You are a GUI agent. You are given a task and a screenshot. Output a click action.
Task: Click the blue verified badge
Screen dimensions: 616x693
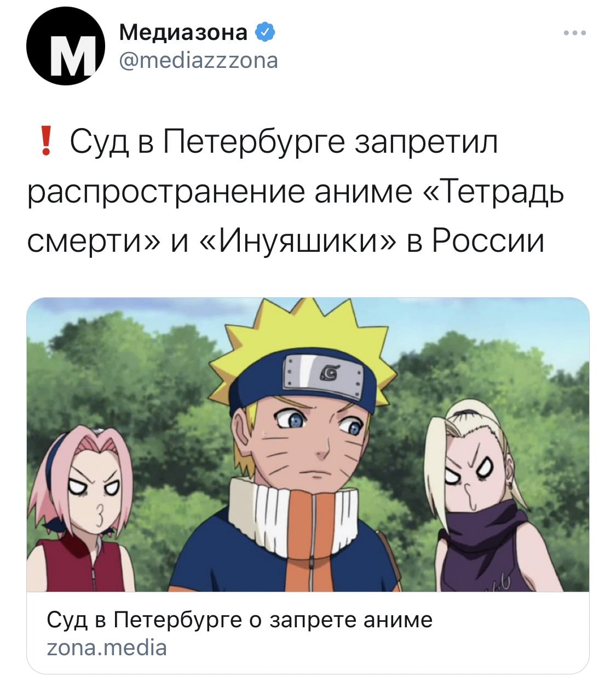tap(265, 33)
